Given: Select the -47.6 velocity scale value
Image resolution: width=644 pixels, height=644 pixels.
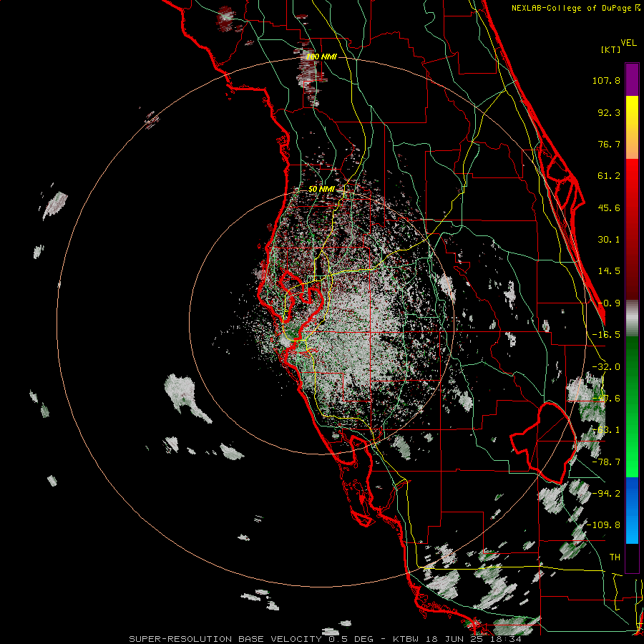Looking at the screenshot, I should pyautogui.click(x=606, y=399).
